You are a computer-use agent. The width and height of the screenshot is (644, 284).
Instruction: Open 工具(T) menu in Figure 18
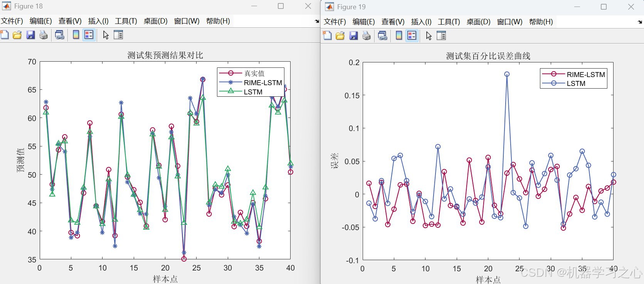126,21
